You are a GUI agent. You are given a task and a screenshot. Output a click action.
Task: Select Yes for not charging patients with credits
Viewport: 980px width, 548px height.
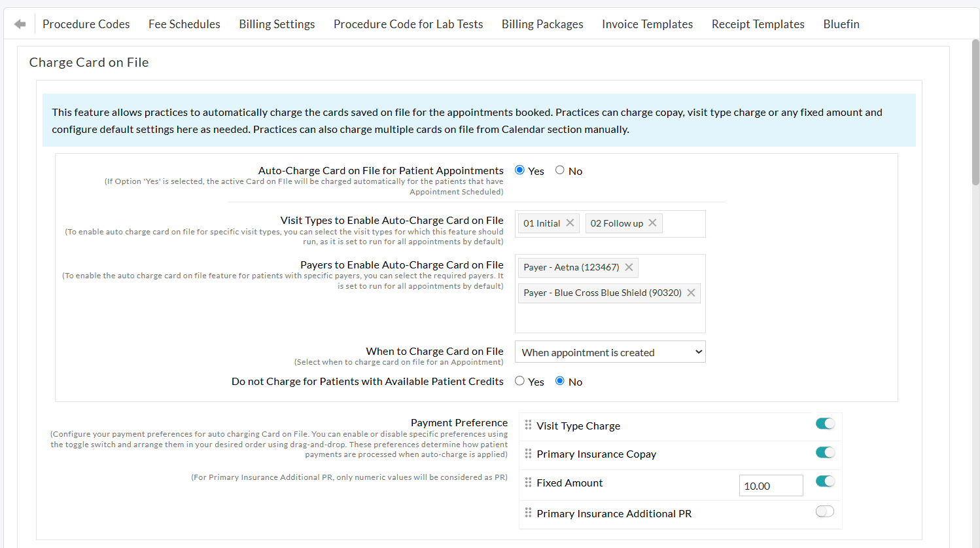click(x=519, y=380)
